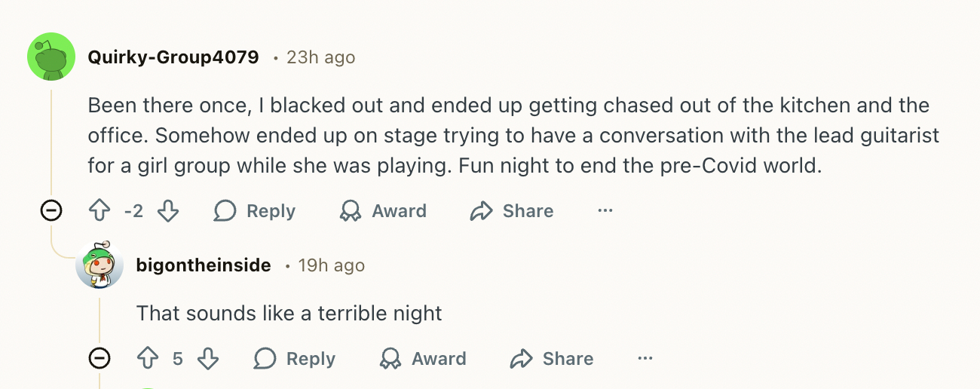Downvote Quirky-Group4079's comment
Image resolution: width=980 pixels, height=389 pixels.
tap(168, 211)
